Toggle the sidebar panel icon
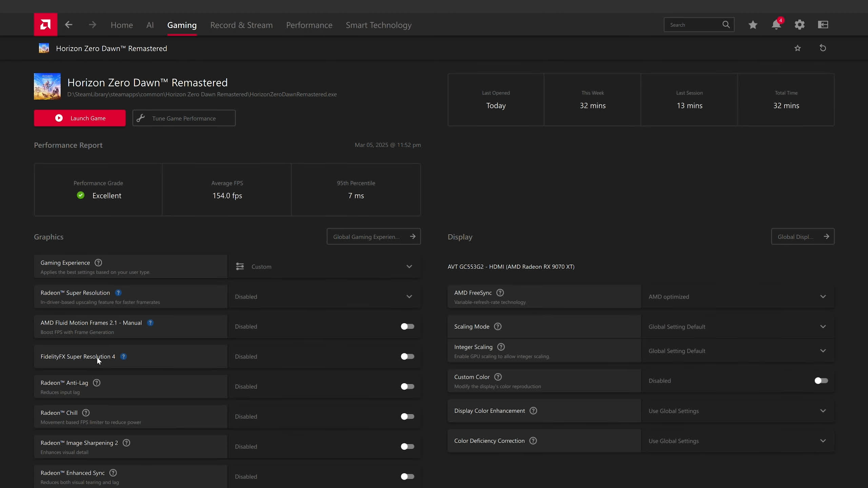Screen dimensions: 868x488 pos(823,25)
